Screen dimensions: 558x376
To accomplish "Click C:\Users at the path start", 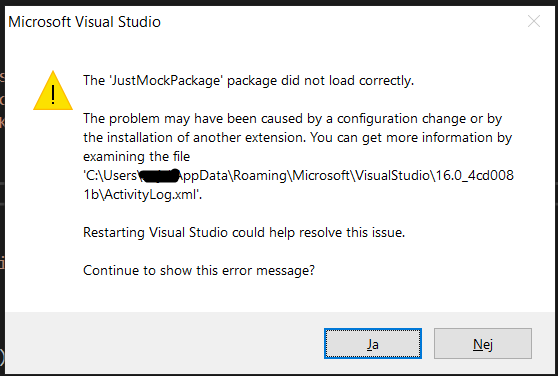I will pyautogui.click(x=111, y=176).
